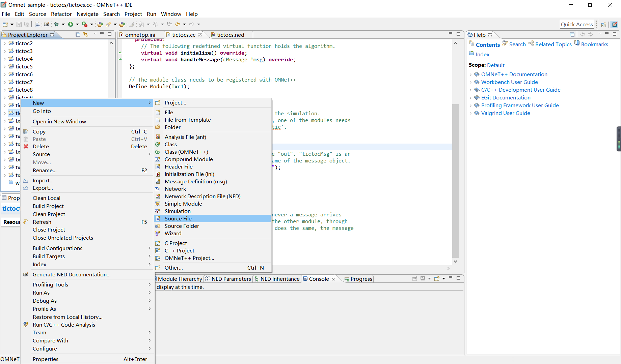Click the Index link in Help view
The image size is (621, 364).
click(x=482, y=54)
